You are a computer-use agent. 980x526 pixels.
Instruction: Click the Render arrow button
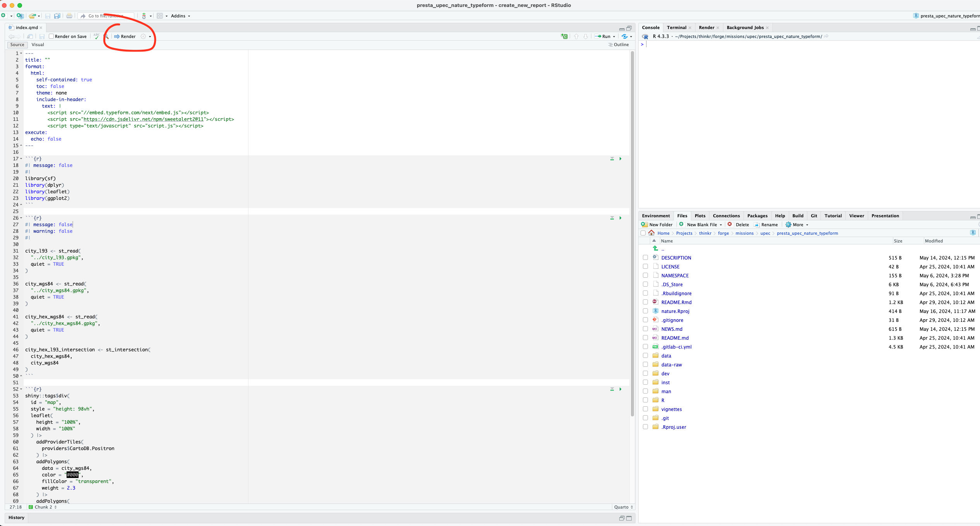125,36
